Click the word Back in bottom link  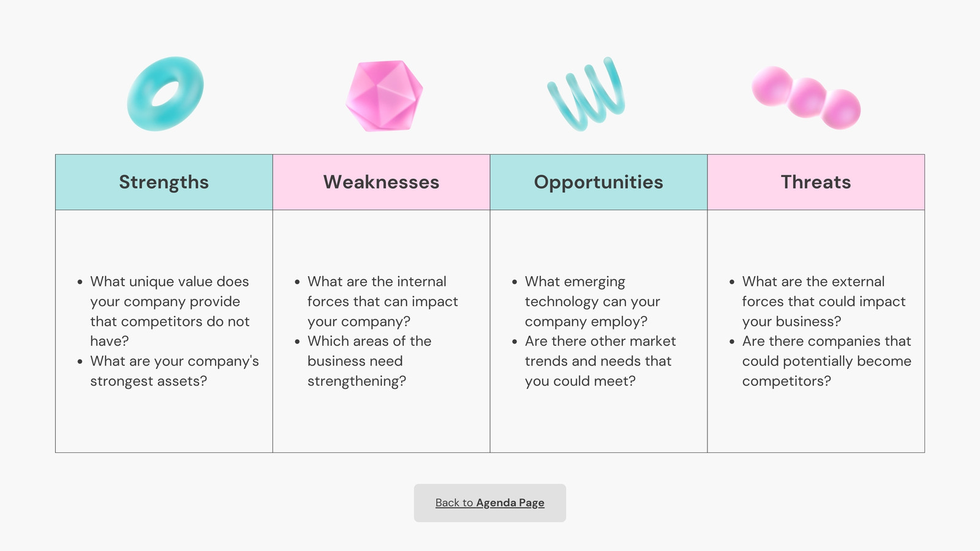tap(447, 503)
